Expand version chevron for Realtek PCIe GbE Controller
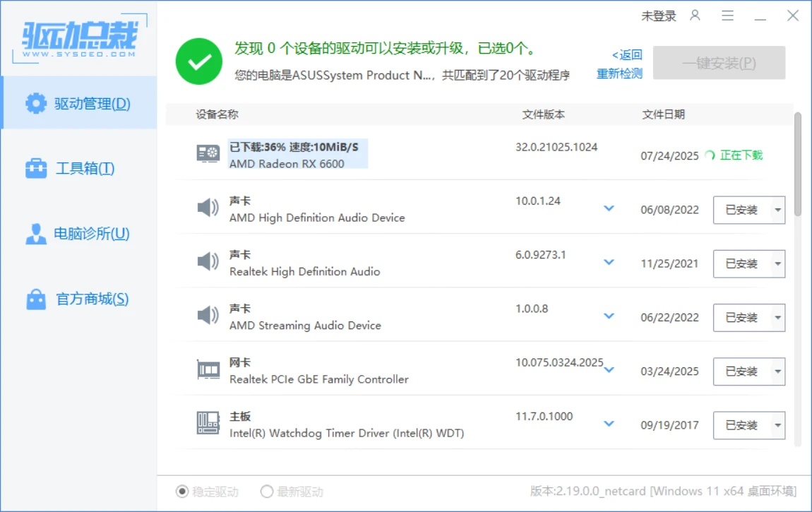812x512 pixels. [x=609, y=370]
